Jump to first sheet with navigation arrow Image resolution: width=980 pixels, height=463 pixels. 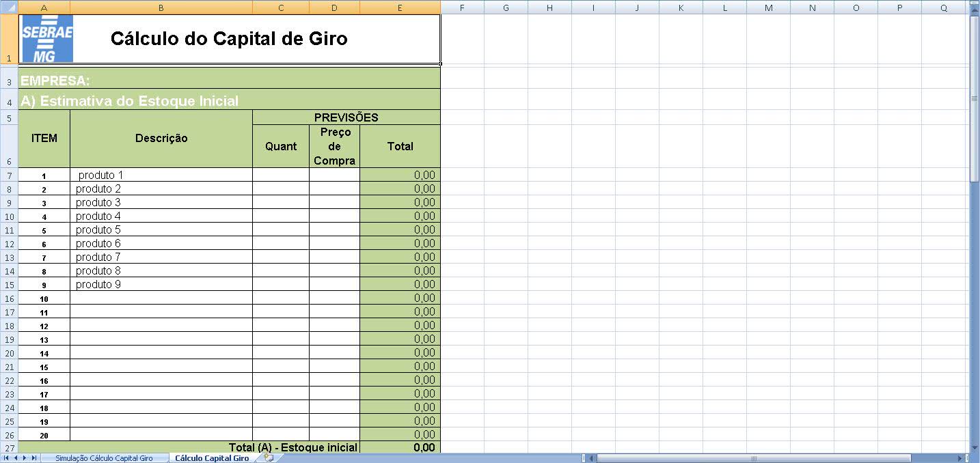(7, 458)
